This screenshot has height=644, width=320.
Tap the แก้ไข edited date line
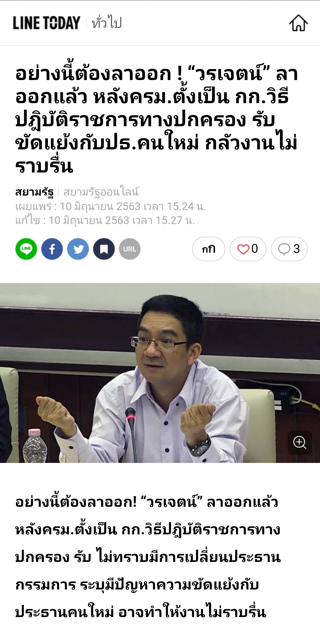click(105, 220)
